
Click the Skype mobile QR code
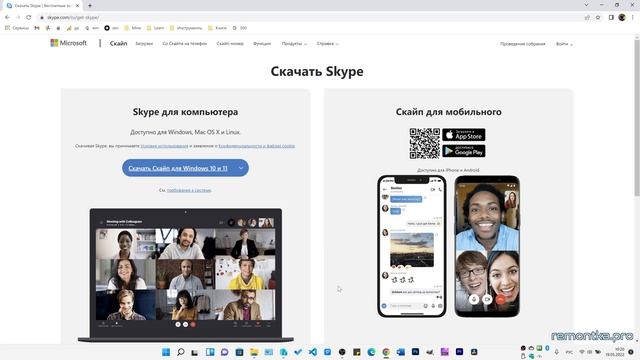click(425, 143)
